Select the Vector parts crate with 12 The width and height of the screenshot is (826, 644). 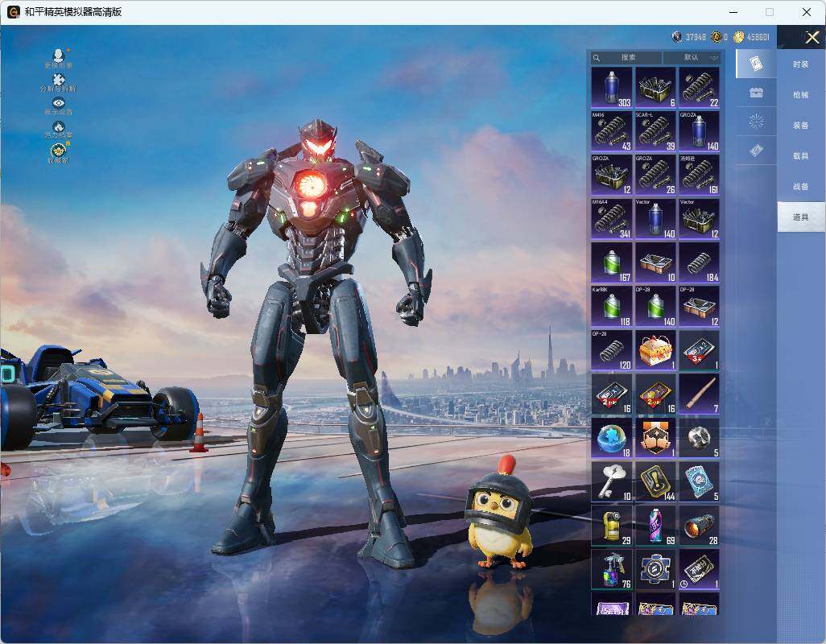pos(699,218)
